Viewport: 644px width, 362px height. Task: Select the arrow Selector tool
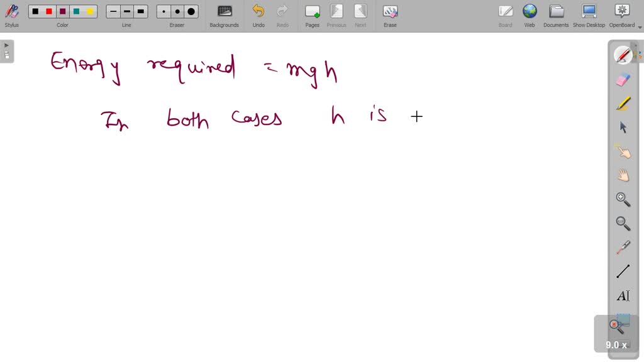tap(623, 128)
